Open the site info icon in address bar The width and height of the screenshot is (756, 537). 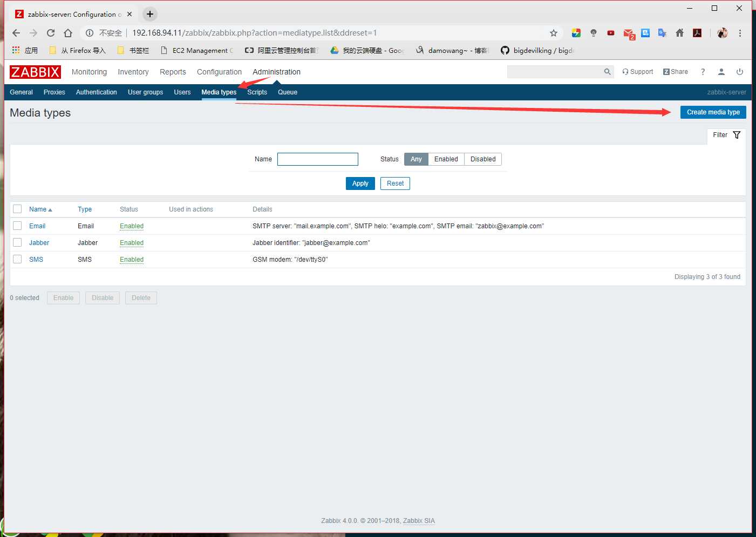point(90,33)
